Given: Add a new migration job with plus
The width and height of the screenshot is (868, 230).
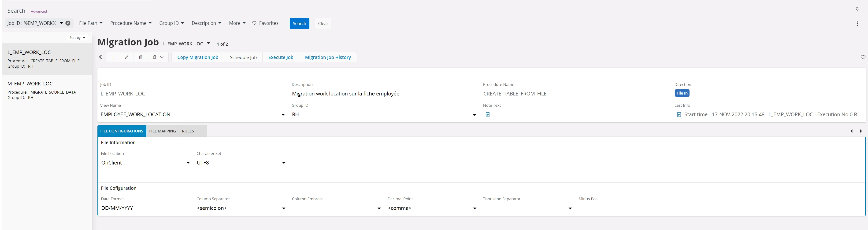Looking at the screenshot, I should coord(113,57).
